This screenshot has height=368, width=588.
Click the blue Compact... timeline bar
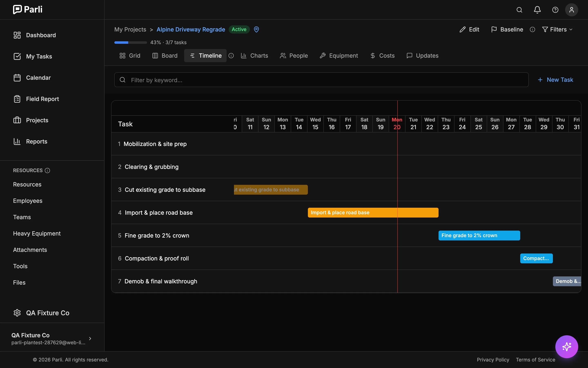point(536,258)
